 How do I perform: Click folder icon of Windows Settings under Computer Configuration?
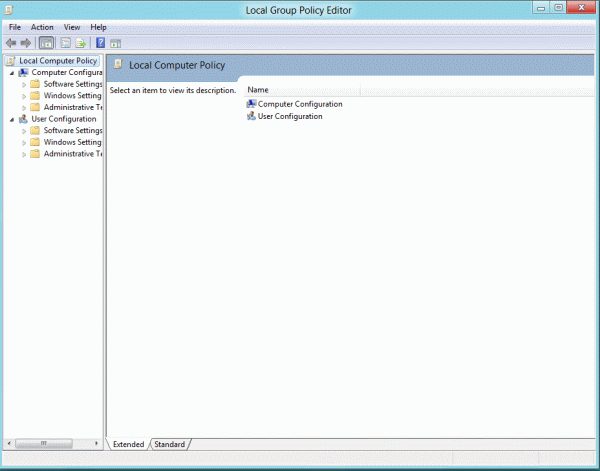35,95
